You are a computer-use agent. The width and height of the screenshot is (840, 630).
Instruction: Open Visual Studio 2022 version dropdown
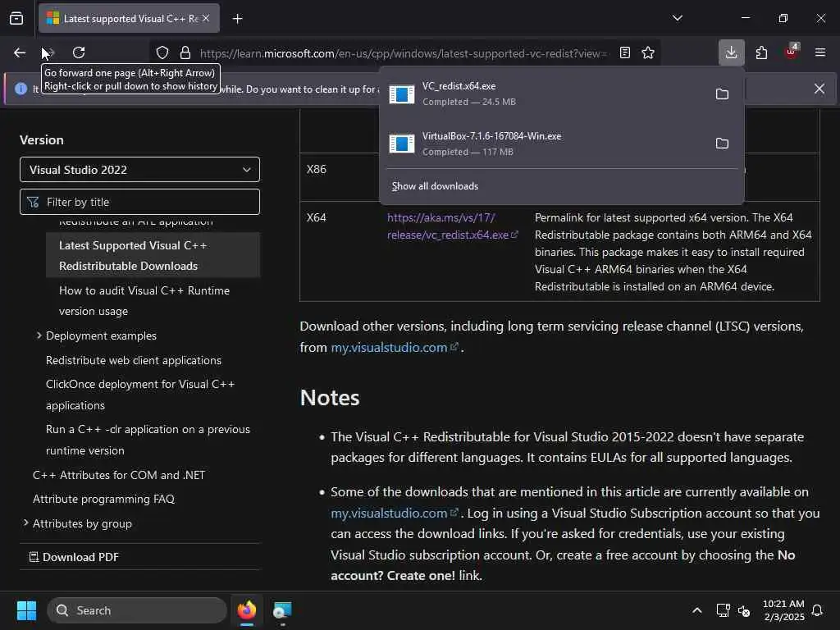pos(139,170)
